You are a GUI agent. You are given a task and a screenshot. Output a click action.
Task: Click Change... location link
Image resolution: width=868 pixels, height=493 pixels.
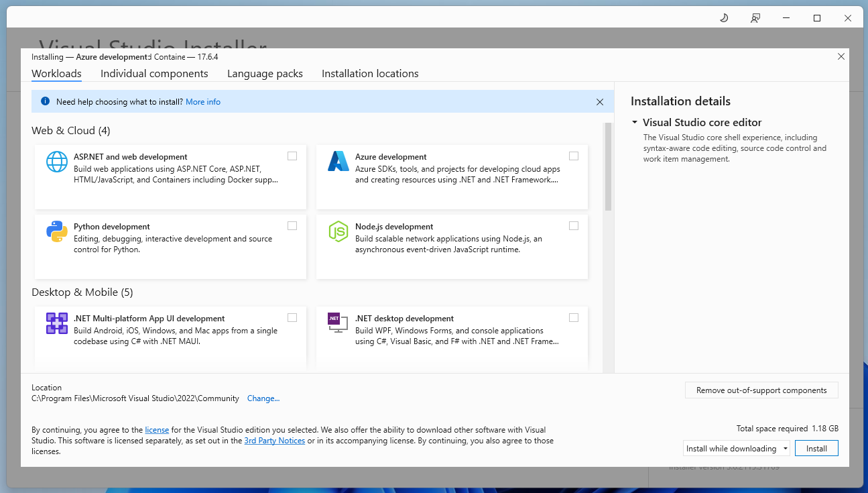(x=263, y=398)
